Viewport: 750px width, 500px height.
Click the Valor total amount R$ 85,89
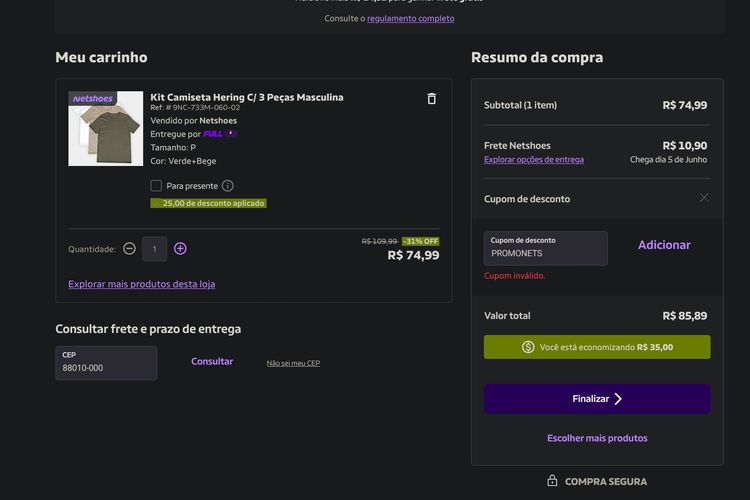[x=684, y=316]
